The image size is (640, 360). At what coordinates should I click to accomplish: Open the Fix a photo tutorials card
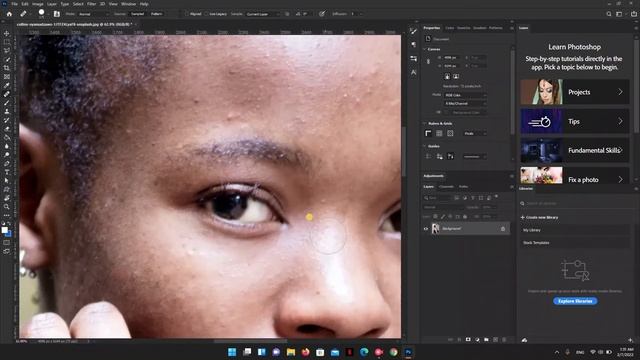pyautogui.click(x=575, y=176)
